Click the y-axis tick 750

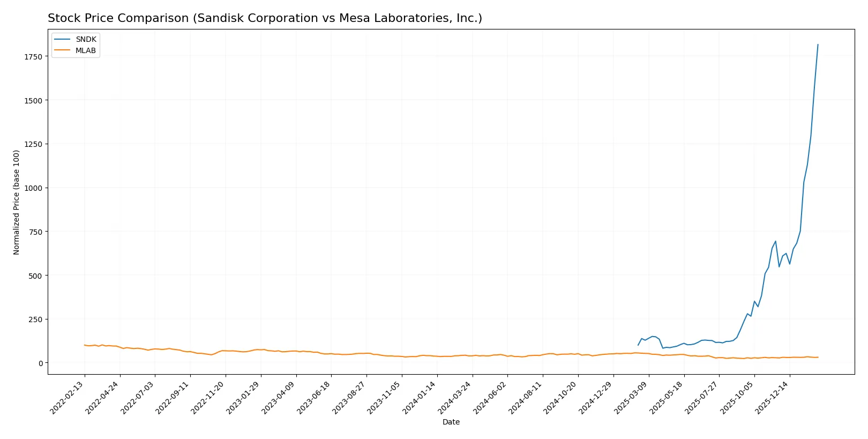(35, 232)
